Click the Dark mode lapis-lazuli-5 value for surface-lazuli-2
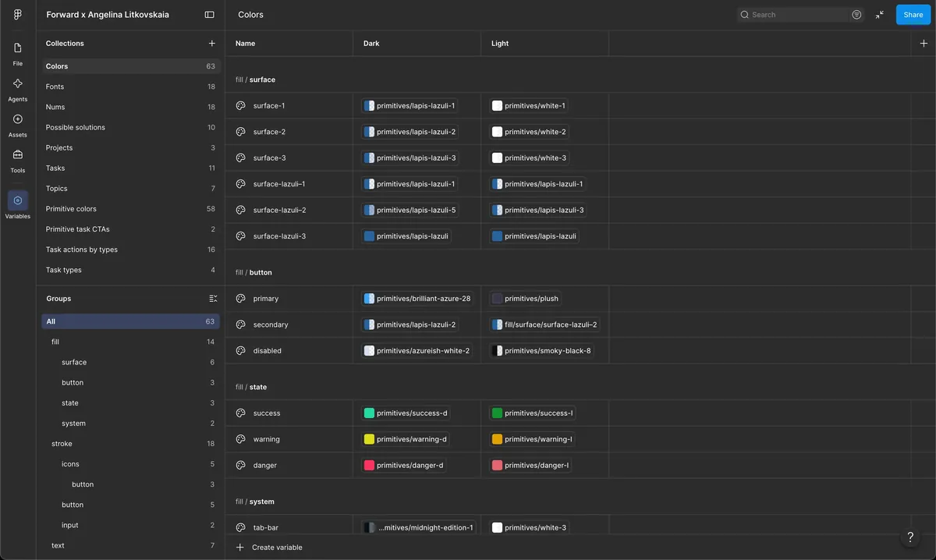936x560 pixels. pyautogui.click(x=409, y=210)
